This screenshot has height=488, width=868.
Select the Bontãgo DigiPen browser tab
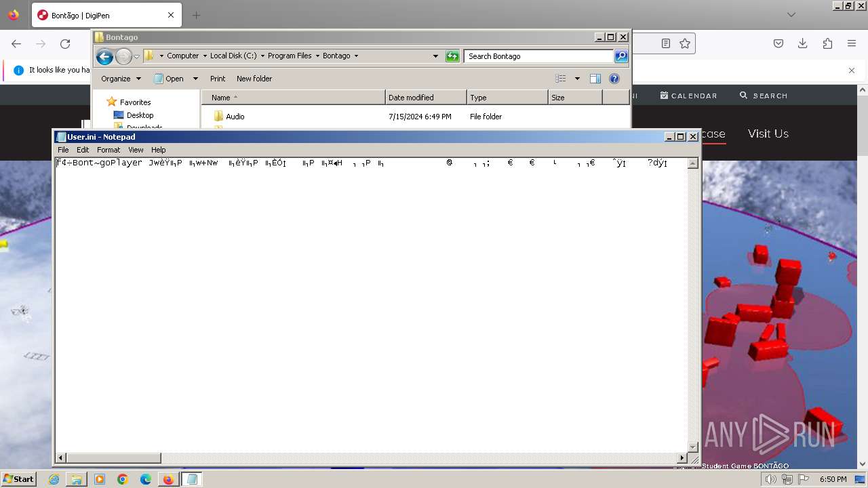coord(106,15)
